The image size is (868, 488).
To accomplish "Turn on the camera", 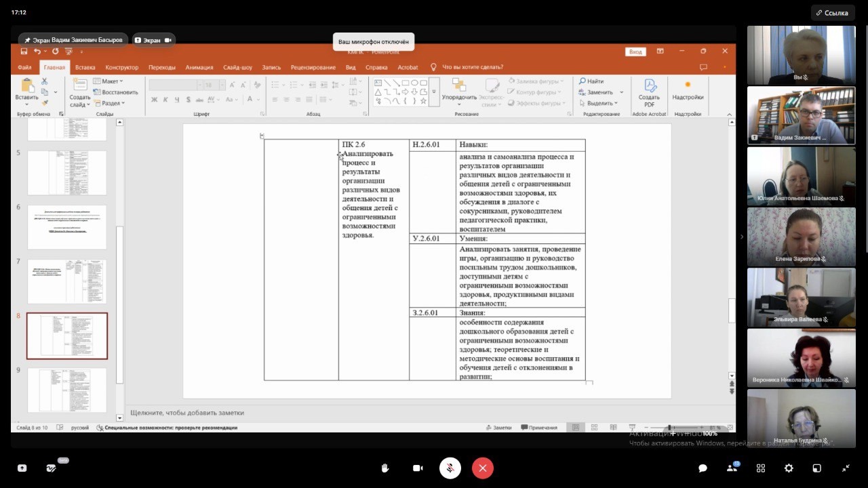I will point(418,468).
